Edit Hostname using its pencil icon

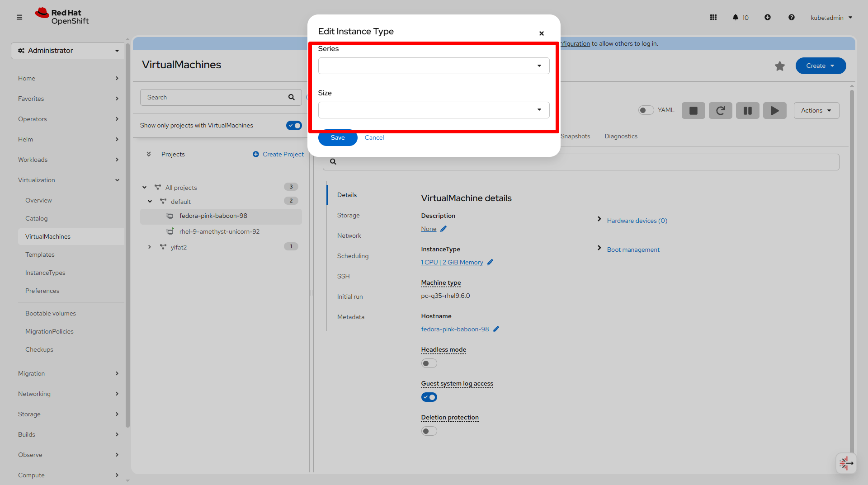pyautogui.click(x=496, y=329)
